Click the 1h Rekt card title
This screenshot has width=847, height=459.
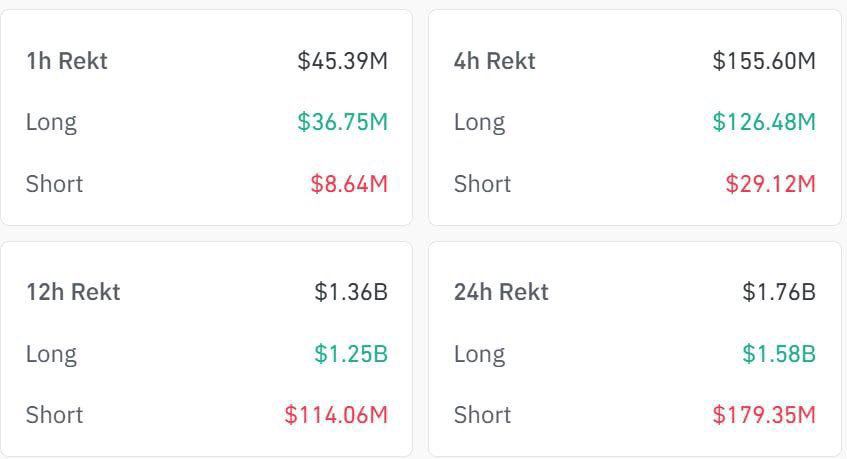pyautogui.click(x=66, y=61)
